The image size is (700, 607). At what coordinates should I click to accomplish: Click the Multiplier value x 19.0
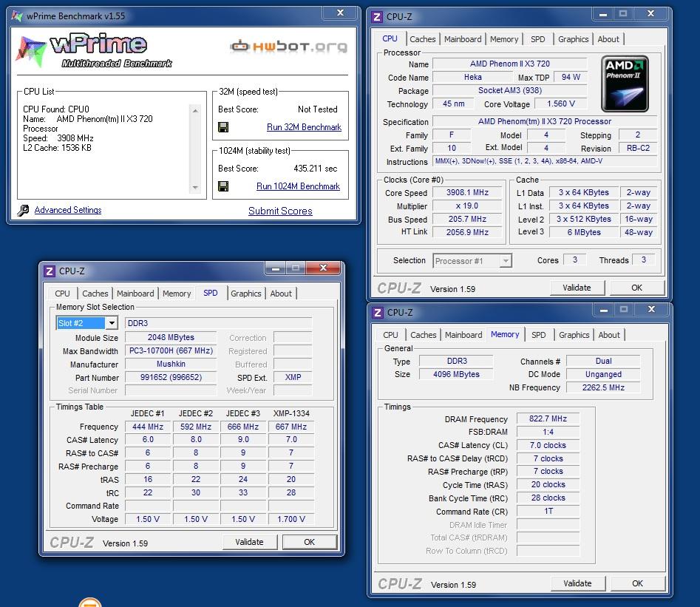467,206
